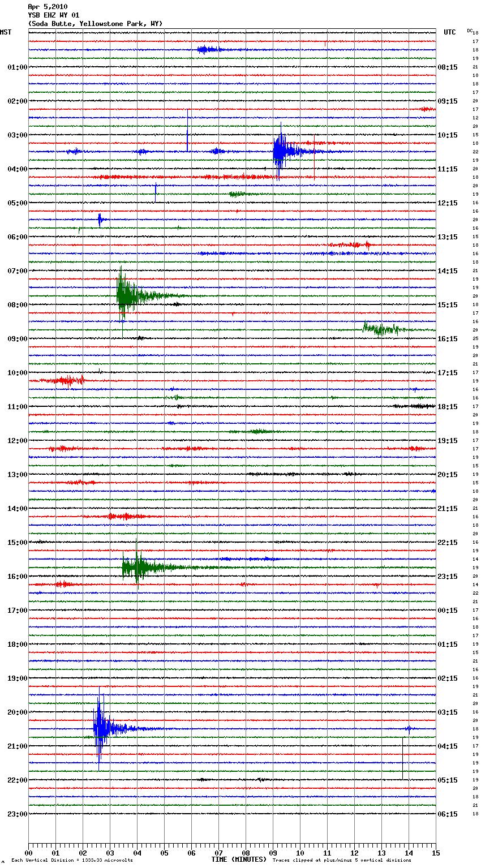Click the '11:15' UTC time label

[x=448, y=169]
